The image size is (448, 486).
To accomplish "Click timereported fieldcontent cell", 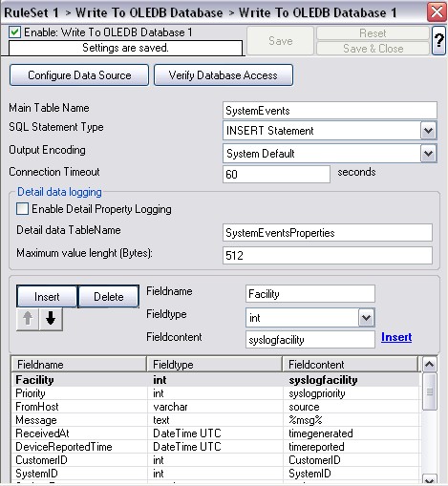I will [352, 447].
